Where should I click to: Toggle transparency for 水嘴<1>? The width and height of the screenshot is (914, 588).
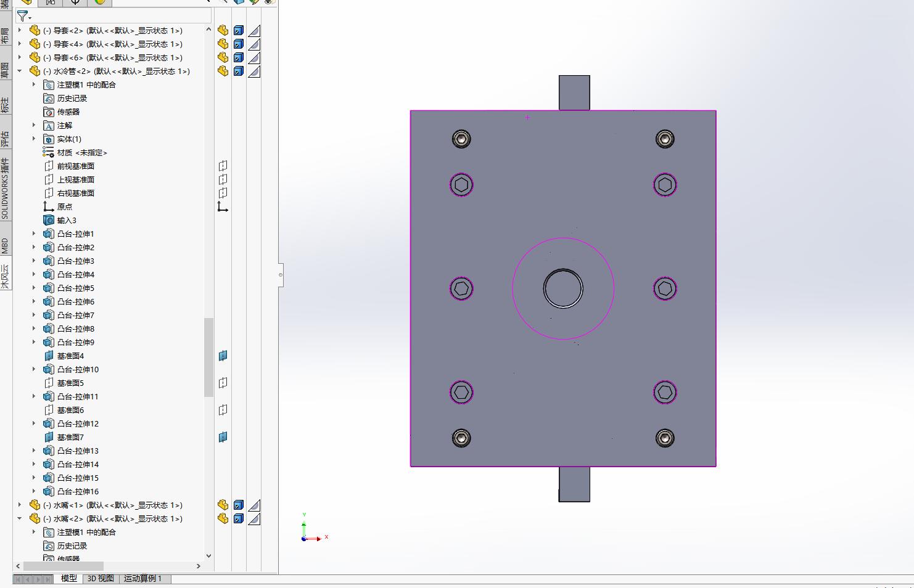254,505
